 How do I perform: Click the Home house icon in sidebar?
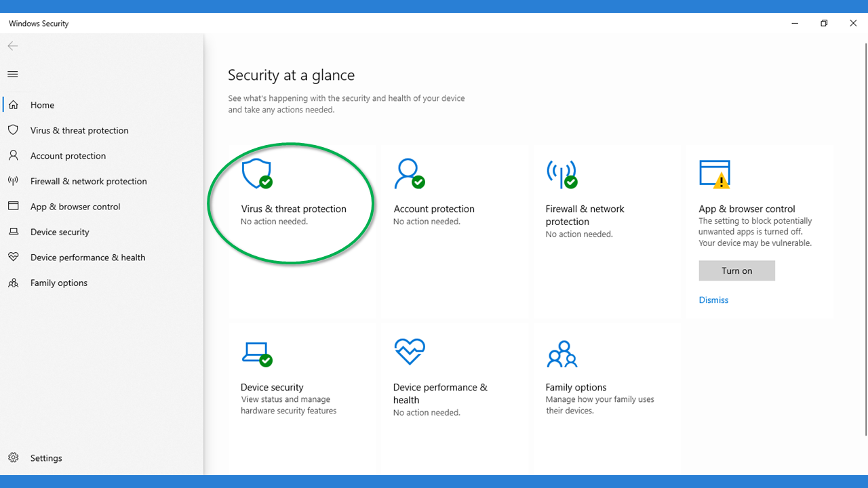click(x=13, y=105)
